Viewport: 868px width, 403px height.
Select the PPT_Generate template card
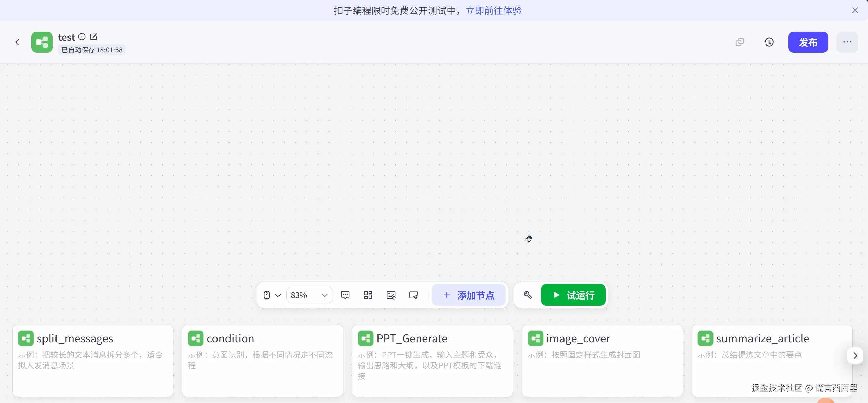pos(432,360)
